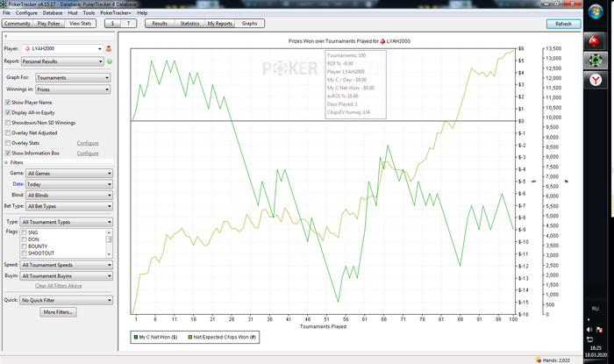Screen dimensions: 614x364
Task: Click the Refresh button
Action: [563, 24]
